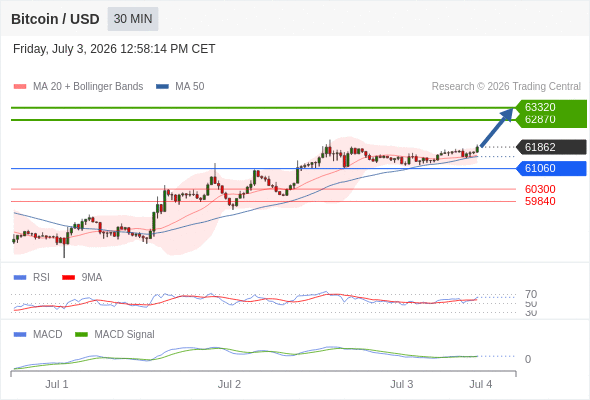The image size is (590, 400).
Task: Click the green MACD Signal legend swatch
Action: pos(81,334)
